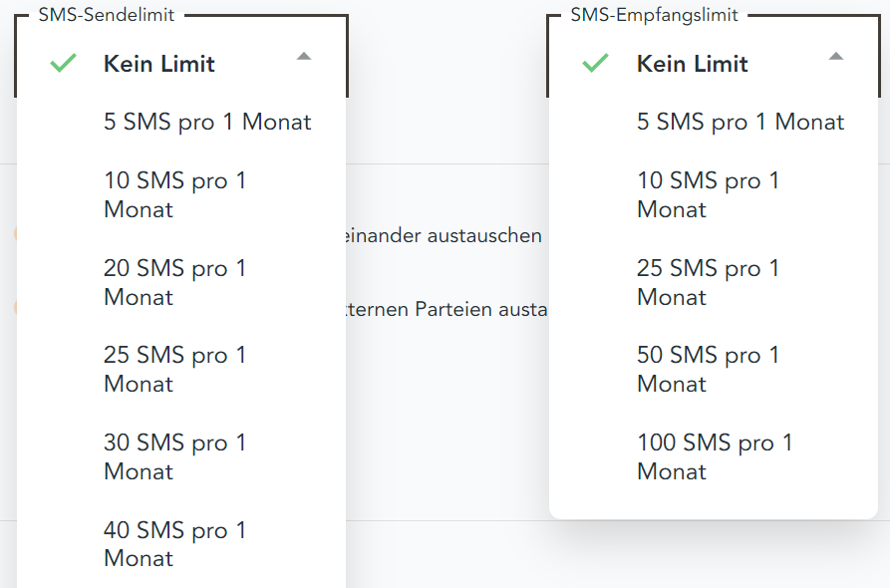This screenshot has height=588, width=890.
Task: Click the 'einander austauschen' option text
Action: (x=444, y=235)
